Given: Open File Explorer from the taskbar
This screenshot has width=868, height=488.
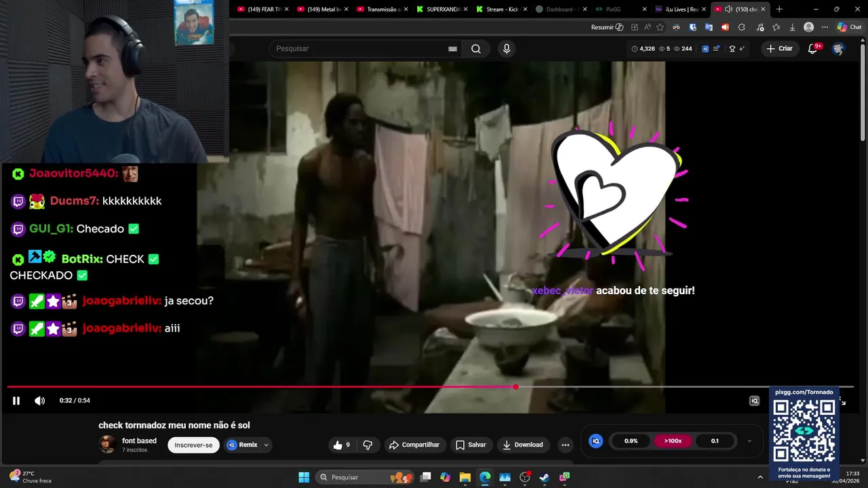Looking at the screenshot, I should coord(465,477).
